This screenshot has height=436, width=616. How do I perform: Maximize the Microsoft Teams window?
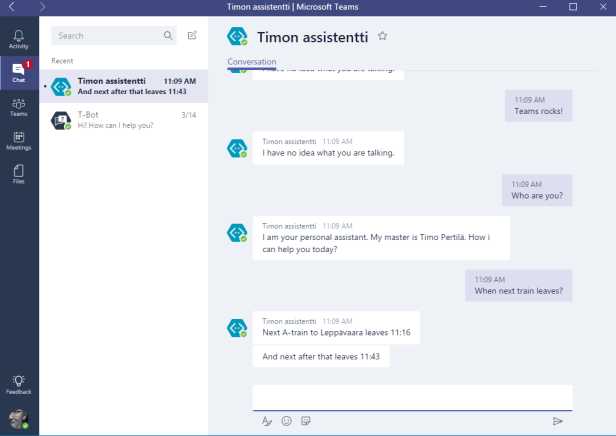tap(573, 7)
